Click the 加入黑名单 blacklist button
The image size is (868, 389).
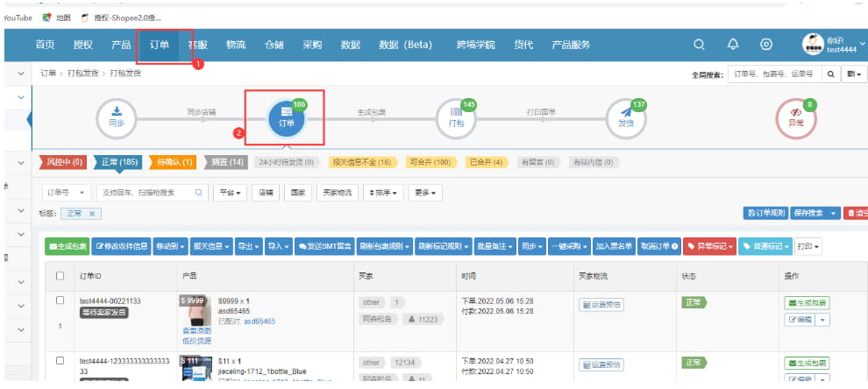coord(614,247)
